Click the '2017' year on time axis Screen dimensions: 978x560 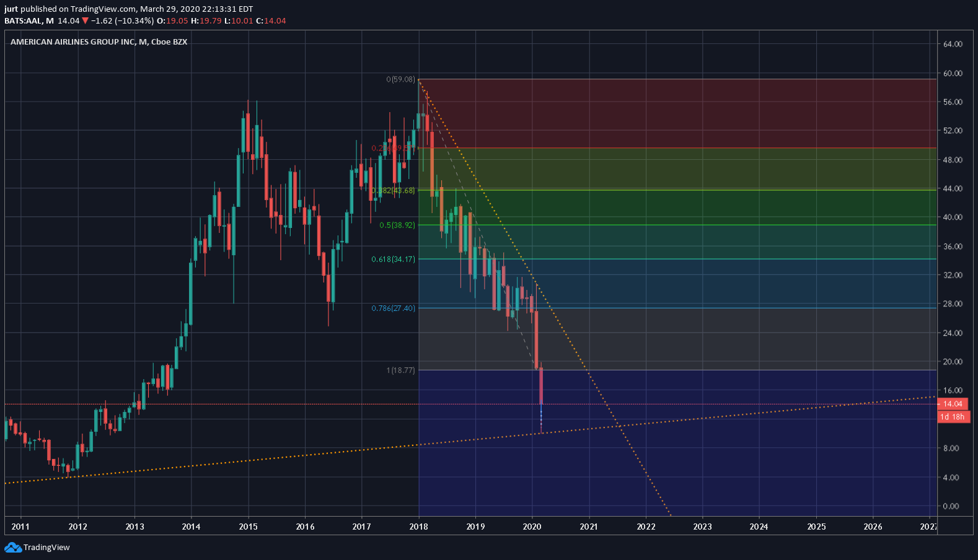[361, 527]
